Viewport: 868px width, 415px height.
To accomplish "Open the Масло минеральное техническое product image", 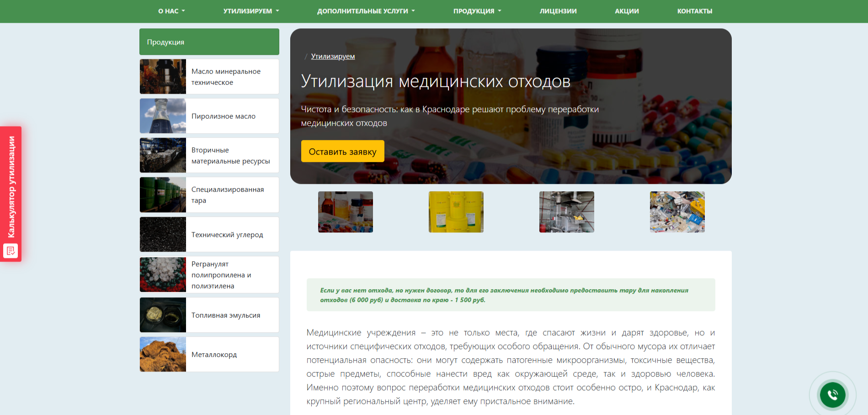I will [x=163, y=76].
